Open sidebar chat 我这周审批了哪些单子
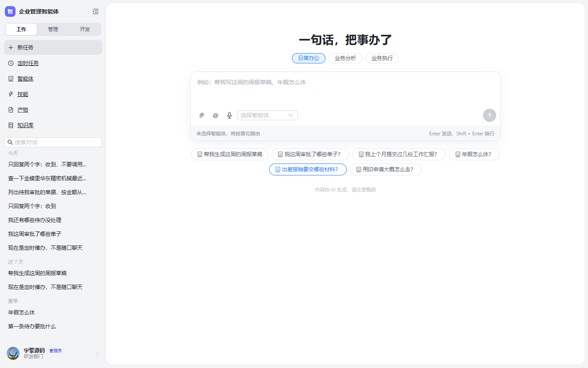This screenshot has height=368, width=588. coord(53,234)
